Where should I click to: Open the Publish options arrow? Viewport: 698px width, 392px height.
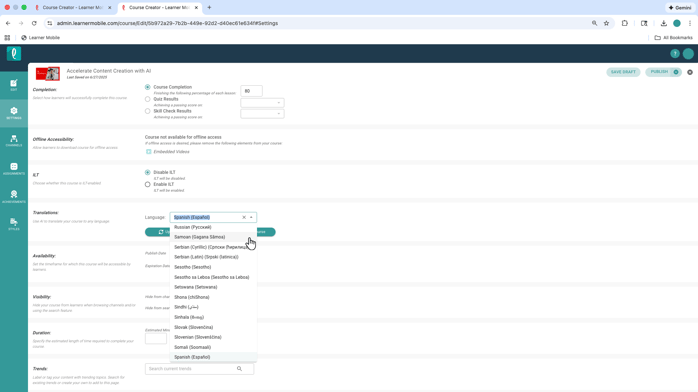676,72
